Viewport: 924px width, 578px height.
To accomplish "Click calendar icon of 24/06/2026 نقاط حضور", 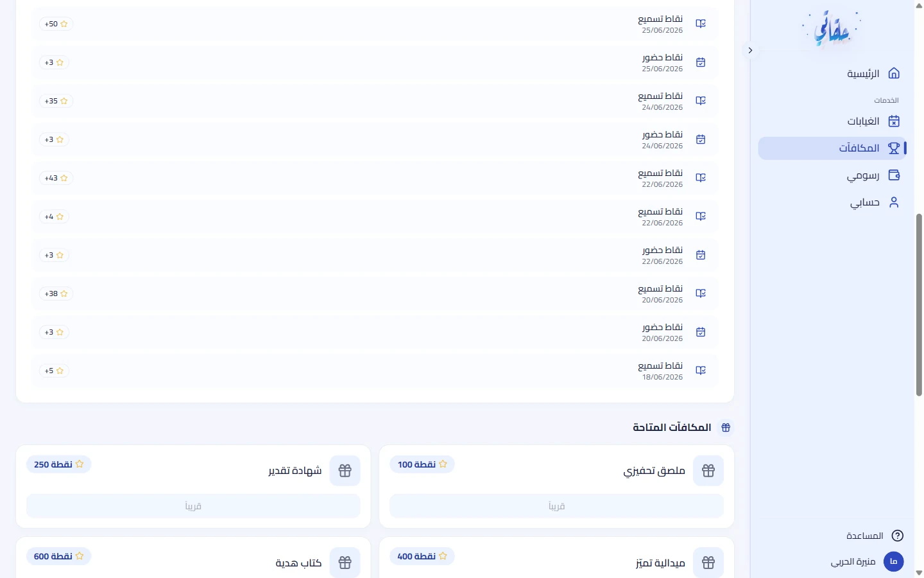I will (x=701, y=139).
